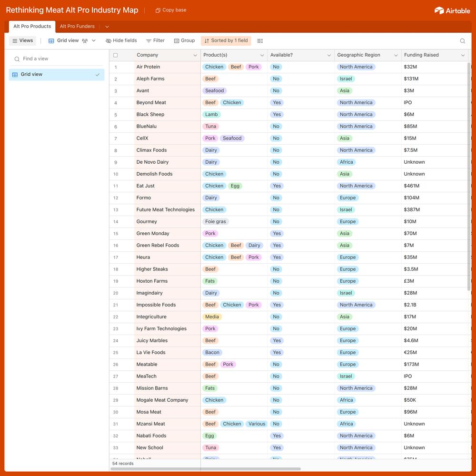Select the Juicy Marbles company cell
The height and width of the screenshot is (476, 476).
click(167, 341)
